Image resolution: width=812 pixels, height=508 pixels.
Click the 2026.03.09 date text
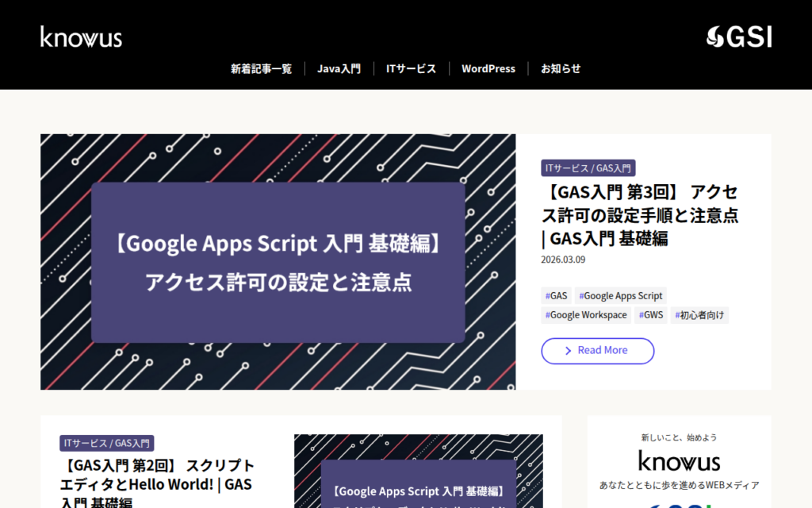(x=563, y=260)
